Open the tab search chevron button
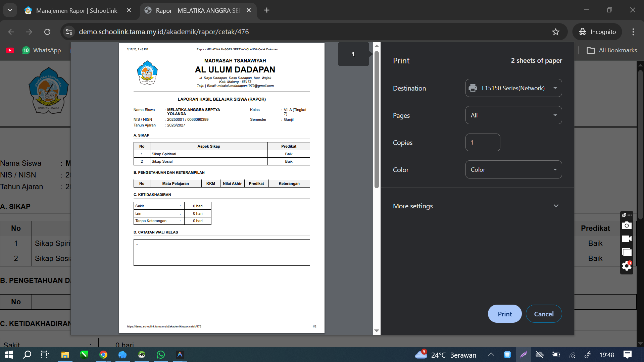Viewport: 644px width, 362px height. point(10,10)
